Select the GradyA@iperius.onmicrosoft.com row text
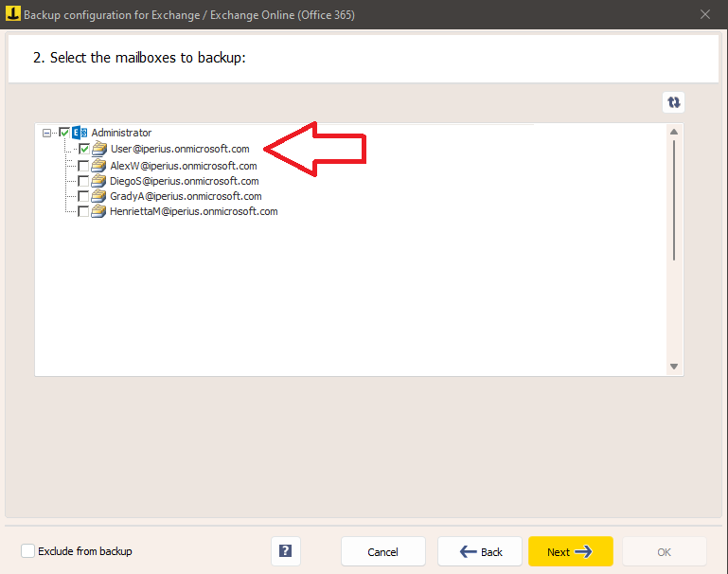The height and width of the screenshot is (574, 728). [186, 196]
